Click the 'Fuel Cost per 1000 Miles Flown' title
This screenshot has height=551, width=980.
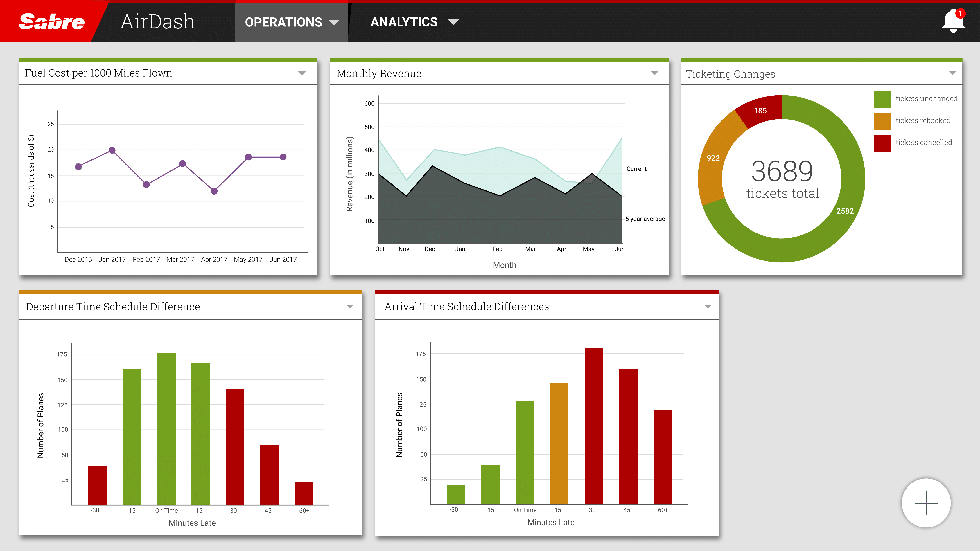(98, 73)
